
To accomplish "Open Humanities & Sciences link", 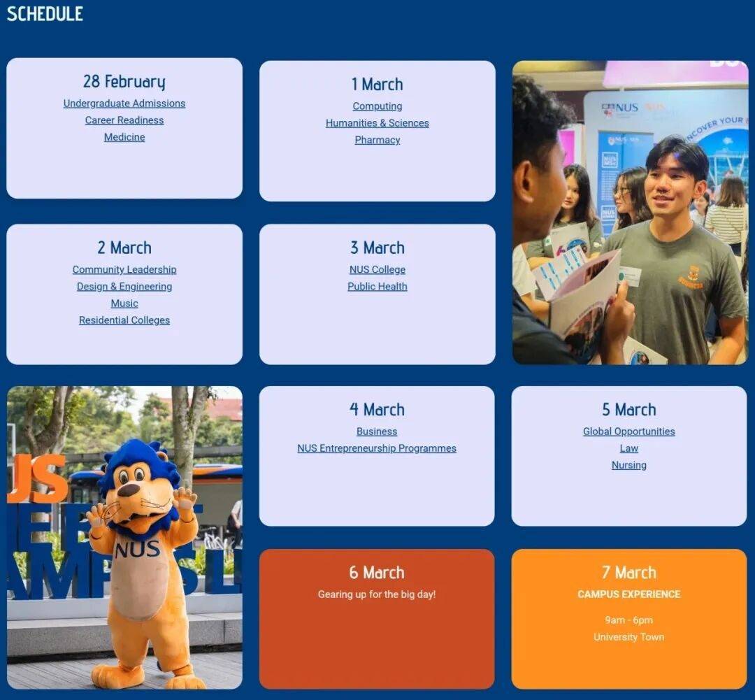I will pyautogui.click(x=377, y=123).
